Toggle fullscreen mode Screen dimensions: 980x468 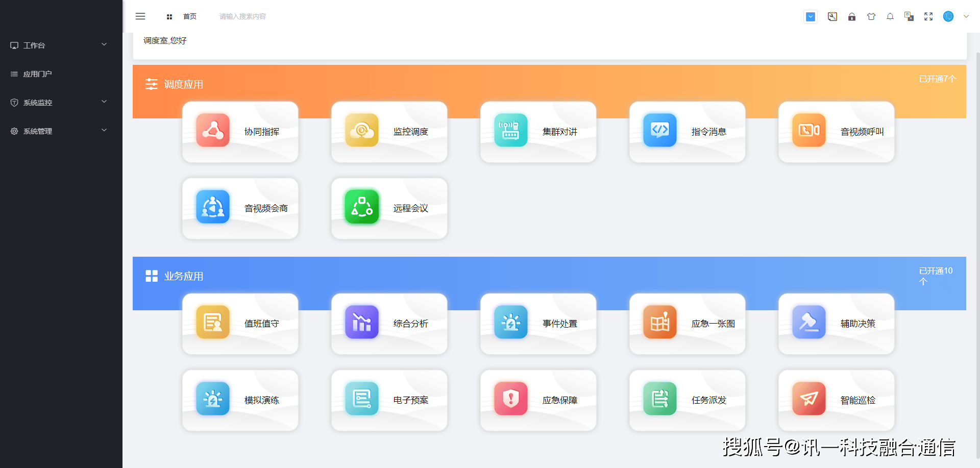point(928,16)
